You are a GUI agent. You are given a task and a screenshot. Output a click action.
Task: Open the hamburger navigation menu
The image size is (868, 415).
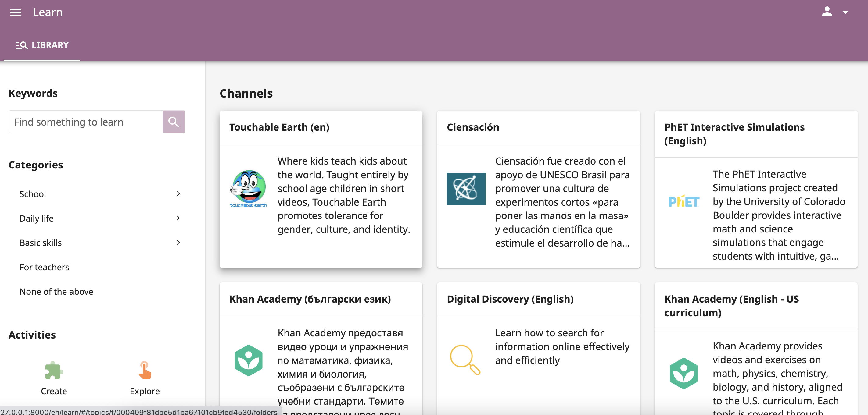(16, 12)
